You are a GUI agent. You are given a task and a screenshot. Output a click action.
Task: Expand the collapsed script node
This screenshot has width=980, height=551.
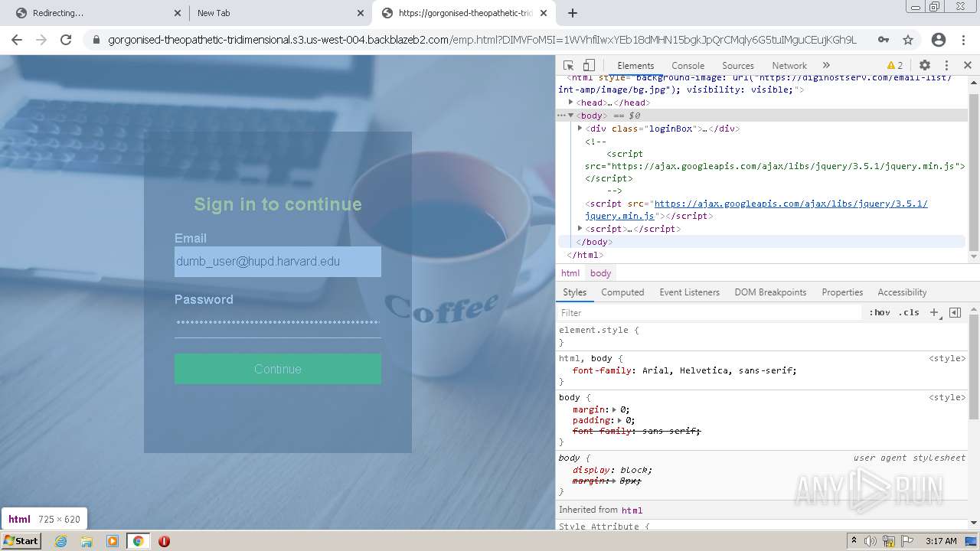(580, 229)
